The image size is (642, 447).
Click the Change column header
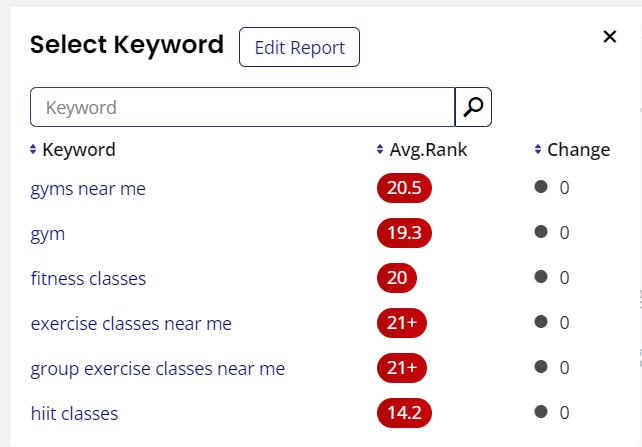(579, 150)
